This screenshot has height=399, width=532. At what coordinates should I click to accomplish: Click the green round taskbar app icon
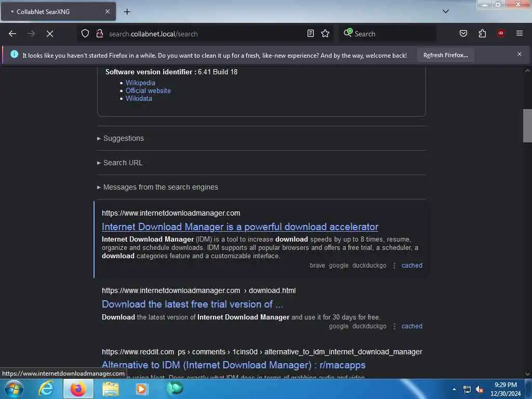point(175,388)
